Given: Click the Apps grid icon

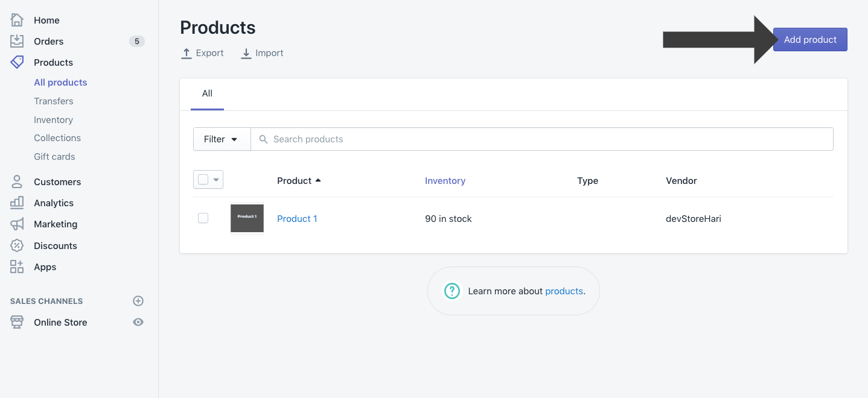Looking at the screenshot, I should [17, 267].
